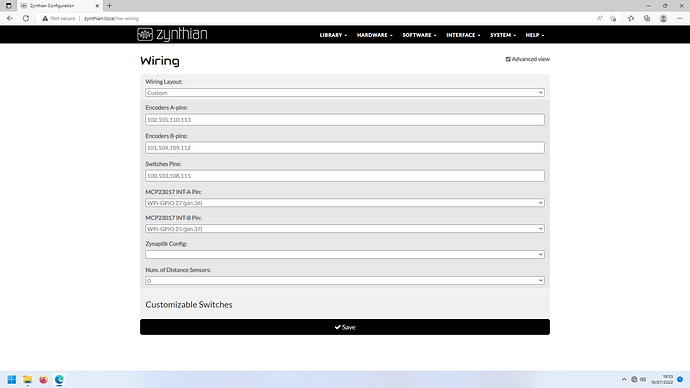Open the SYSTEM menu

tap(503, 35)
